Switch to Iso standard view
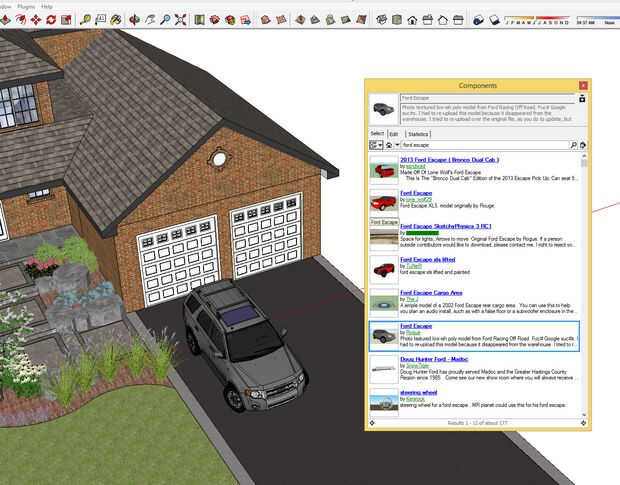Image resolution: width=620 pixels, height=485 pixels. coord(382,19)
